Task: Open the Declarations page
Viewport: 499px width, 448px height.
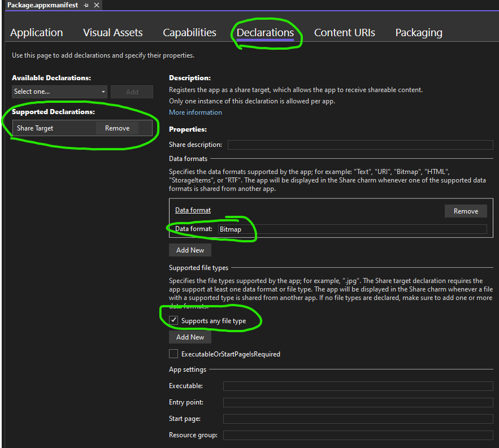Action: (266, 32)
